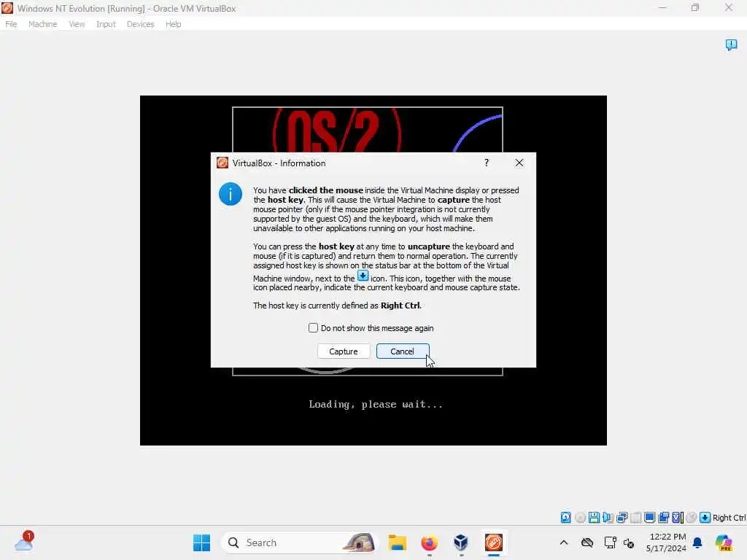Image resolution: width=747 pixels, height=560 pixels.
Task: Minimize the VirtualBox VM window
Action: coord(662,7)
